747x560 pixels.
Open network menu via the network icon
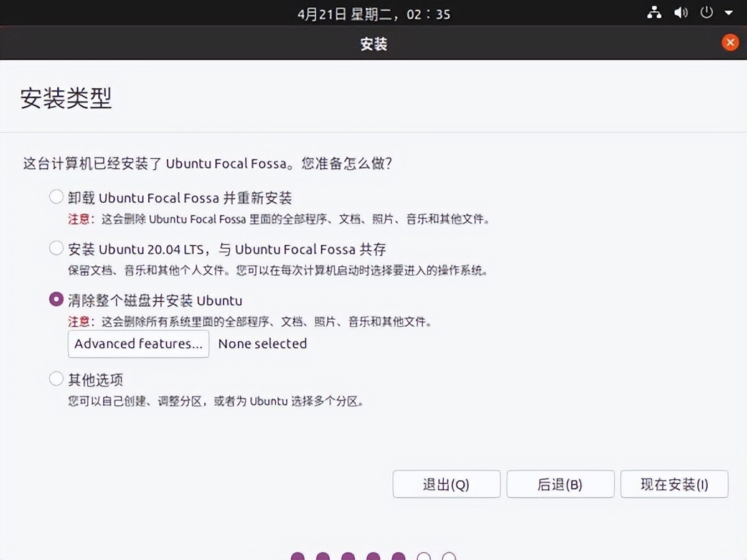click(654, 12)
